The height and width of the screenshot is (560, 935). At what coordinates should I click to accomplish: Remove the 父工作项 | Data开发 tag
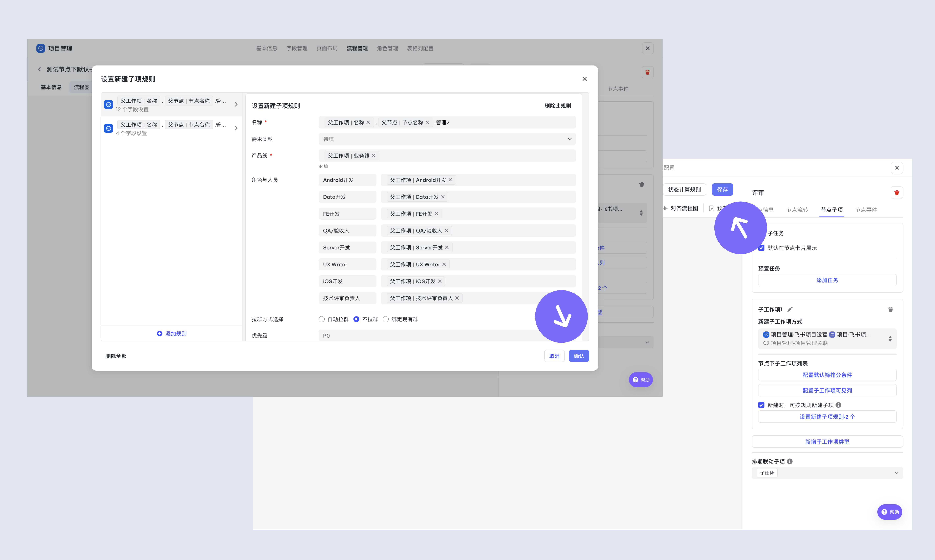tap(443, 197)
